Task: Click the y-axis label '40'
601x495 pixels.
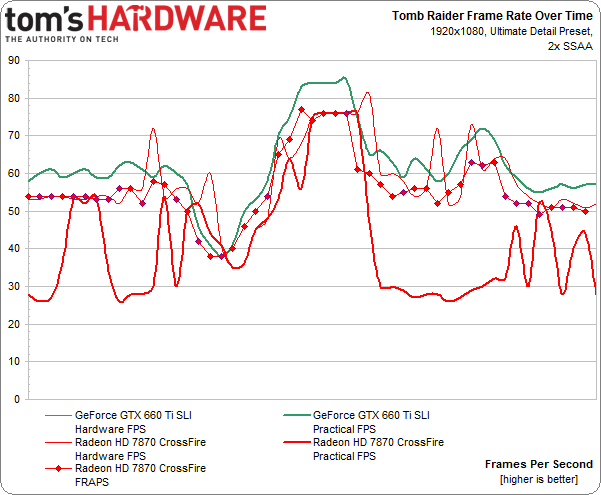Action: click(x=13, y=249)
